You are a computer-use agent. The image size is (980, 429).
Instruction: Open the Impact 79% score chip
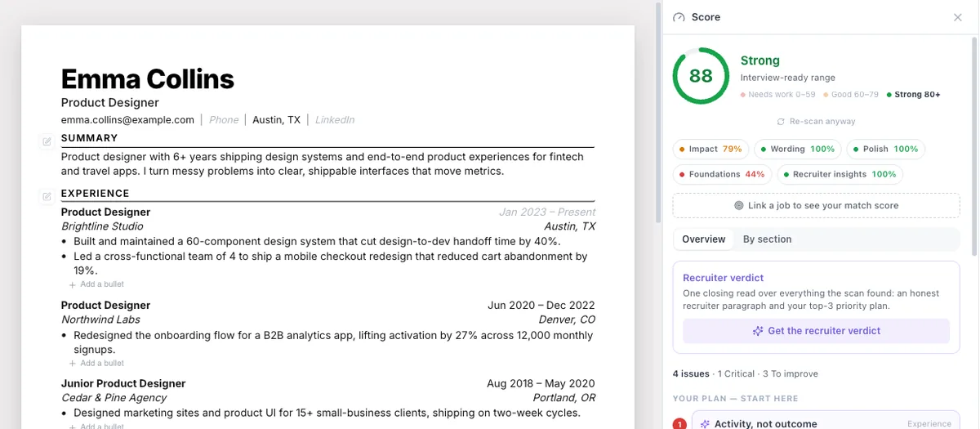pos(710,150)
